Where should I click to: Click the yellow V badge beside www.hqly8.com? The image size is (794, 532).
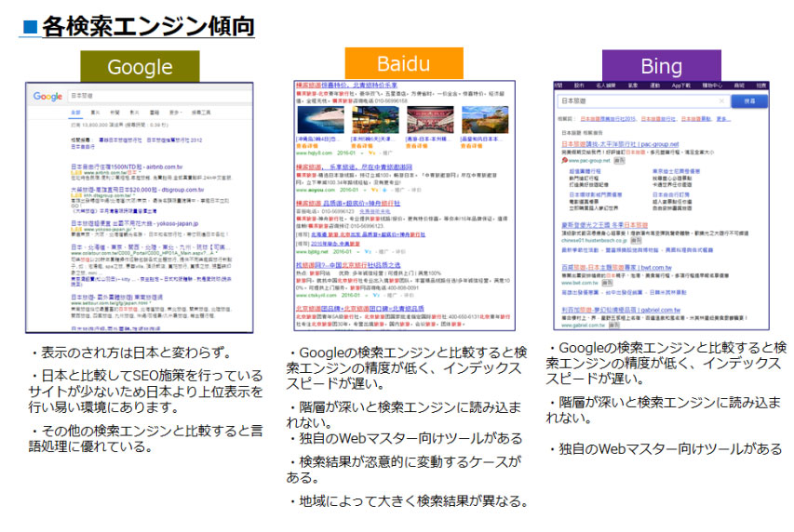coord(371,153)
